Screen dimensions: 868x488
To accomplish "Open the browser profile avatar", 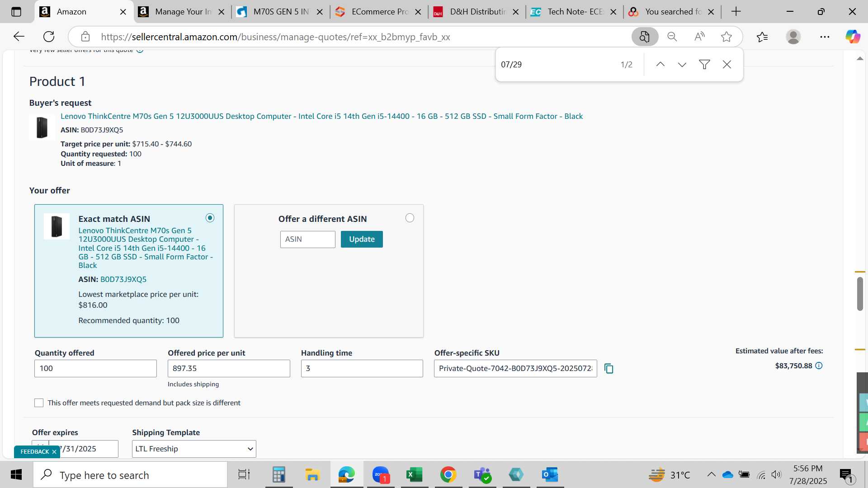I will pos(793,37).
